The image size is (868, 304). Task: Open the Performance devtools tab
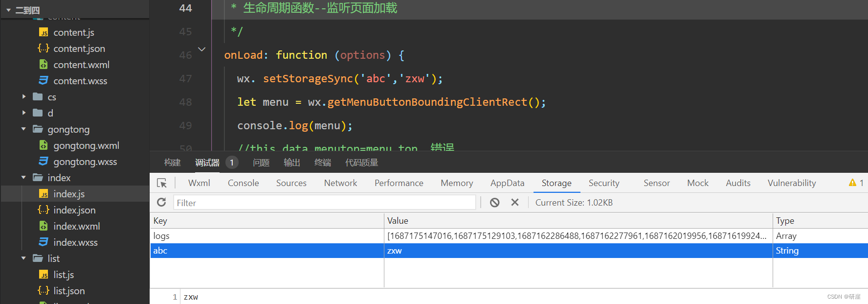click(399, 183)
